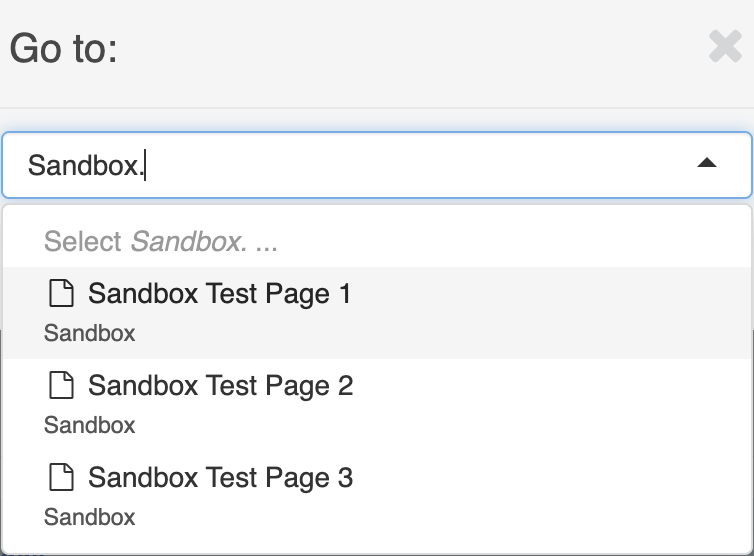Click the Sandbox subtitle under Test Page 1

(90, 333)
